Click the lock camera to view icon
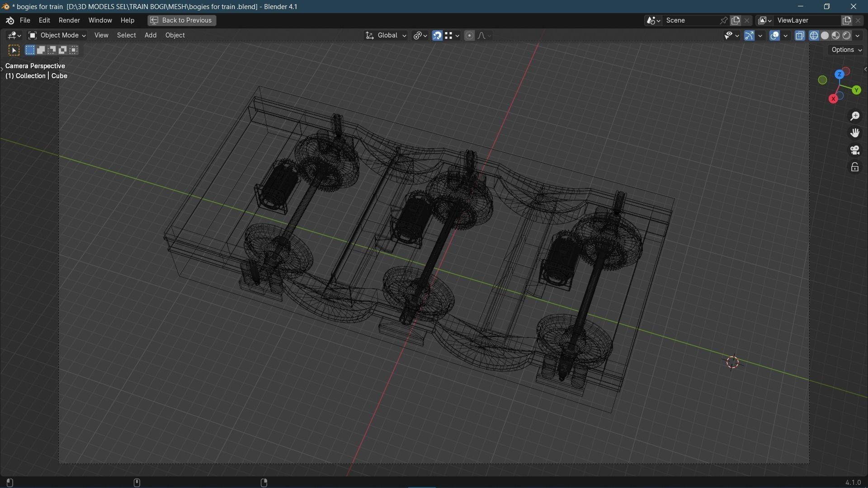 855,167
